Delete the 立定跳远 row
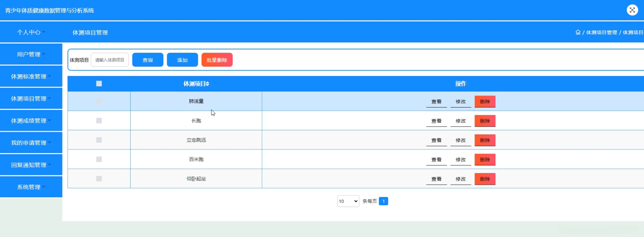Image resolution: width=644 pixels, height=237 pixels. [x=485, y=140]
